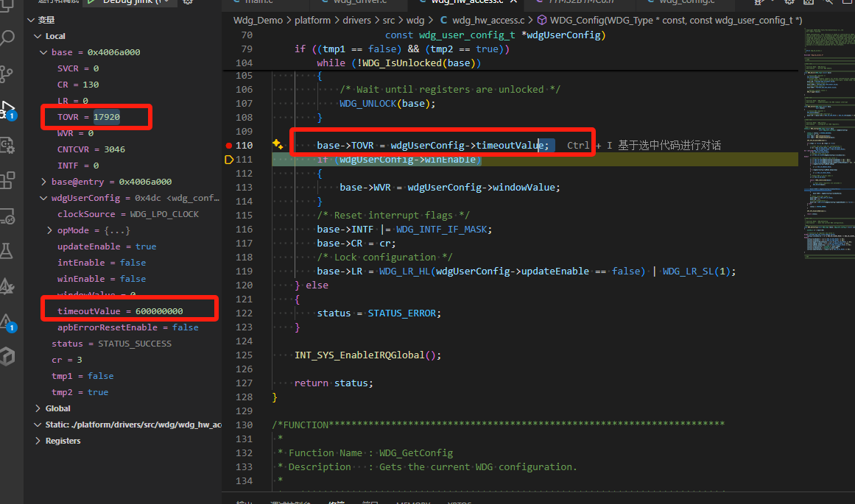Image resolution: width=855 pixels, height=504 pixels.
Task: Click the warning icon with badge 1
Action: click(7, 322)
